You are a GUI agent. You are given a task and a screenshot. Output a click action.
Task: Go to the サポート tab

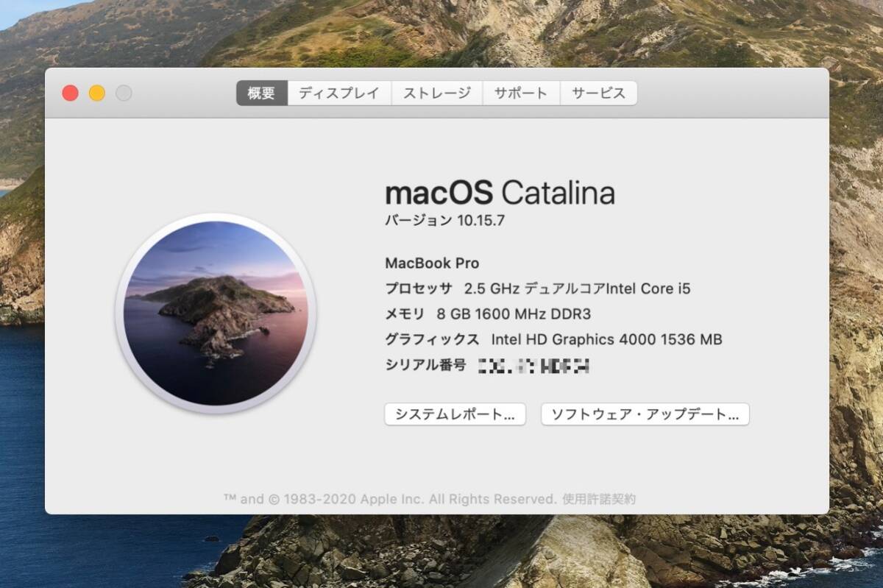521,93
